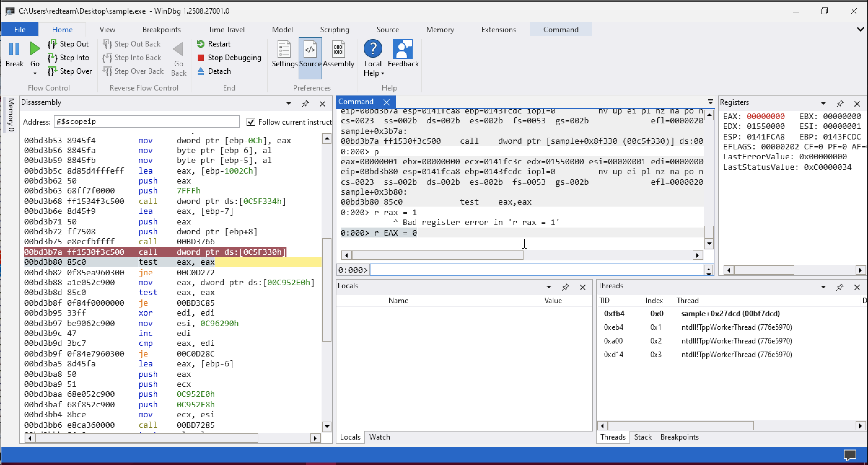This screenshot has height=465, width=868.
Task: Pin the Registers panel
Action: (x=840, y=104)
